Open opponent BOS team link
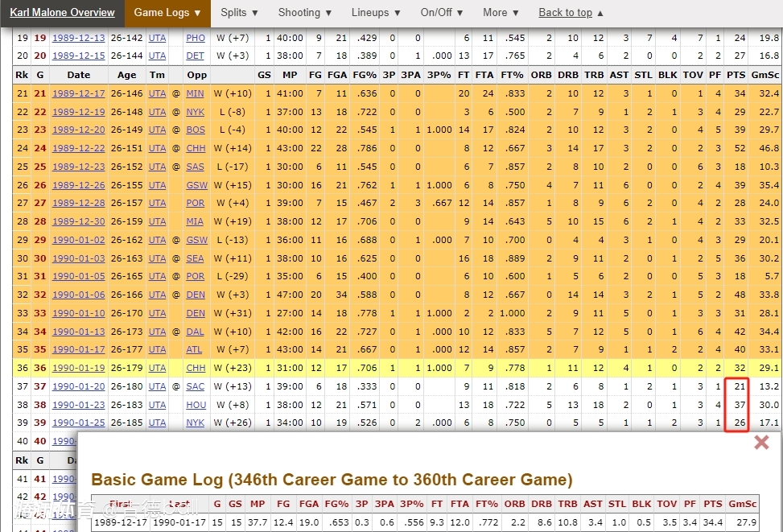 (196, 130)
